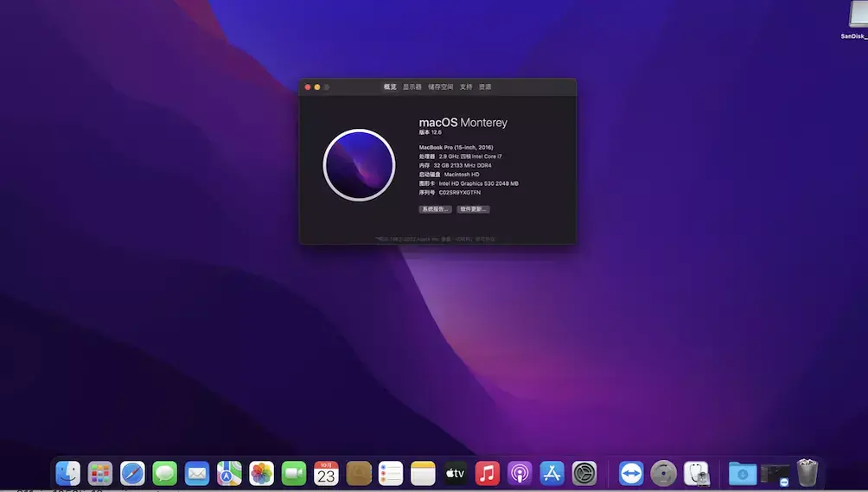
Task: Open the 储存空间 tab
Action: tap(441, 86)
